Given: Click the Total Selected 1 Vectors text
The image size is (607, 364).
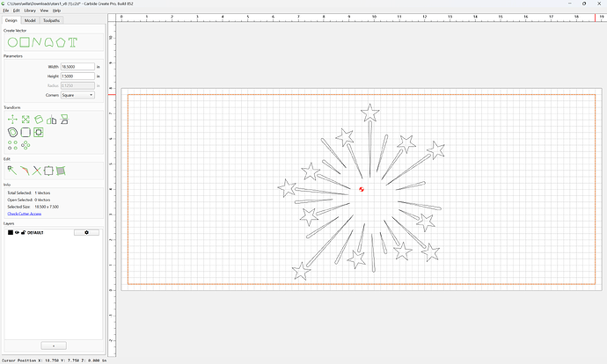Looking at the screenshot, I should click(29, 193).
